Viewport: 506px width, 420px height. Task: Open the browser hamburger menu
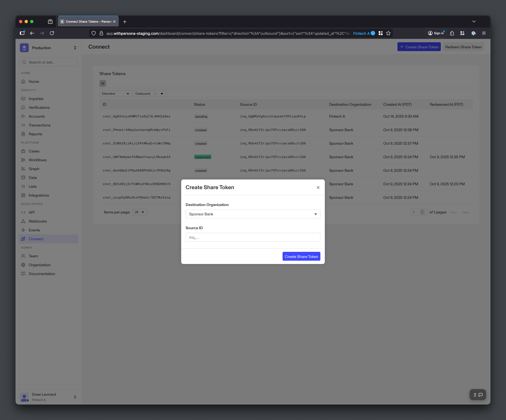pos(484,33)
